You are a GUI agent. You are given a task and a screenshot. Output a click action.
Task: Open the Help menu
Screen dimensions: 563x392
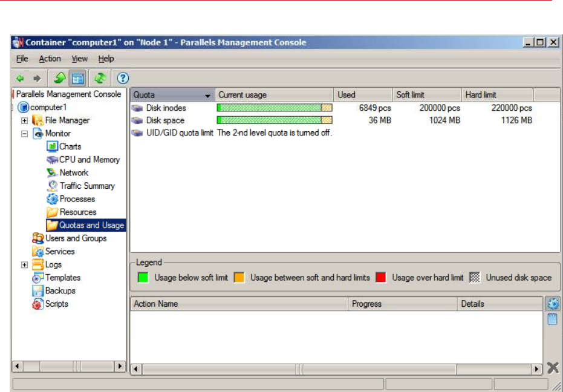pos(106,59)
